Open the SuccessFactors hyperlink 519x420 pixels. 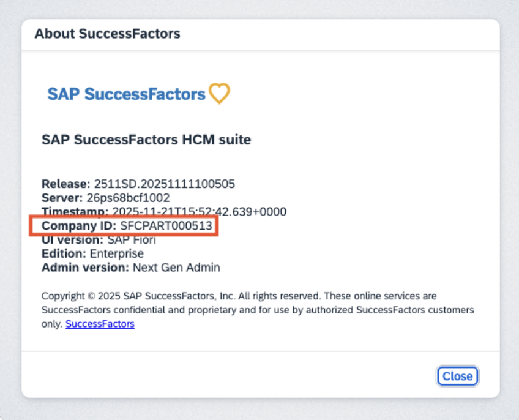[100, 324]
